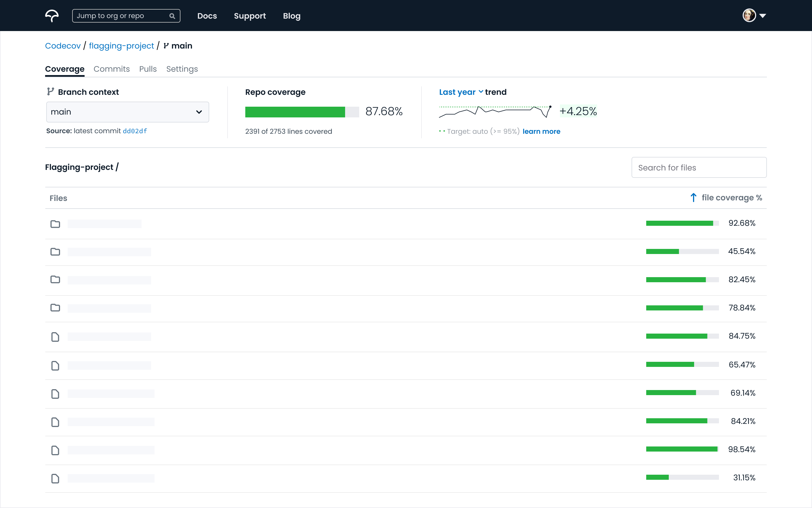Open the Last year trend dropdown

pyautogui.click(x=461, y=92)
